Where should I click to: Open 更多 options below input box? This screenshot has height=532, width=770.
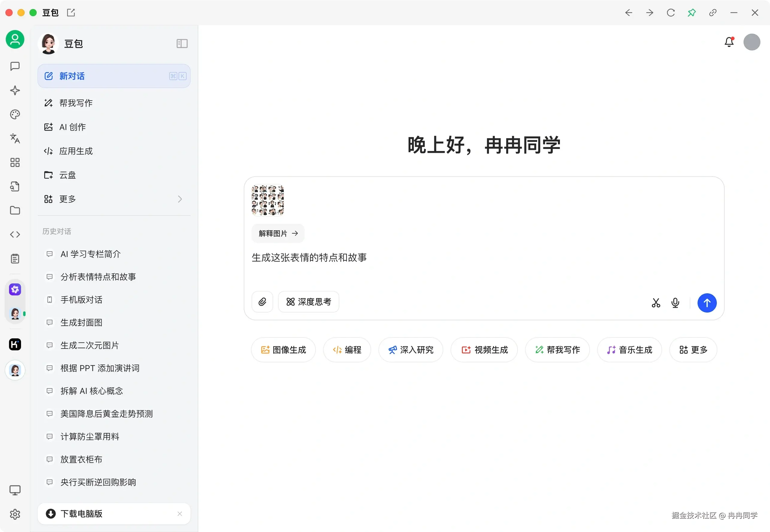pyautogui.click(x=693, y=350)
